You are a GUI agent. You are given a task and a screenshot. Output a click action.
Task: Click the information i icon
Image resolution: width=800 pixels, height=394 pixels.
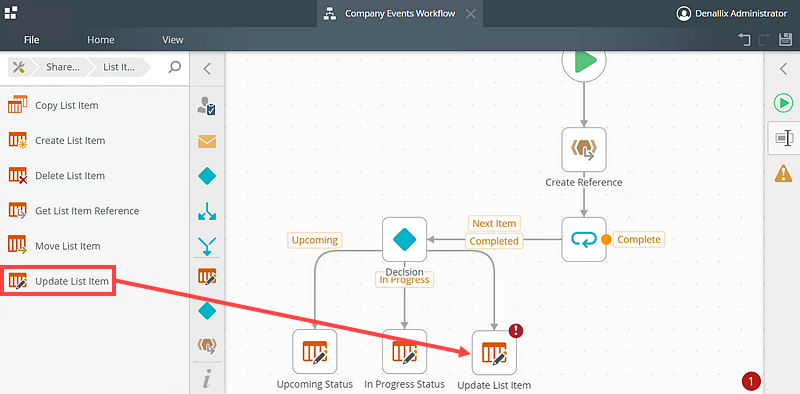(x=207, y=380)
